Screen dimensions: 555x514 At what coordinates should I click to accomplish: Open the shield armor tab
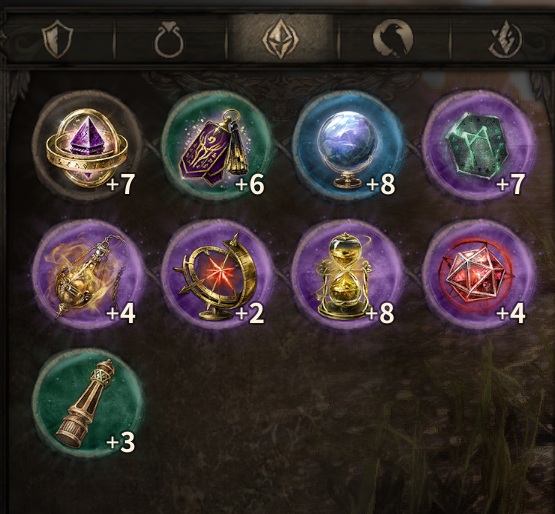pyautogui.click(x=57, y=38)
